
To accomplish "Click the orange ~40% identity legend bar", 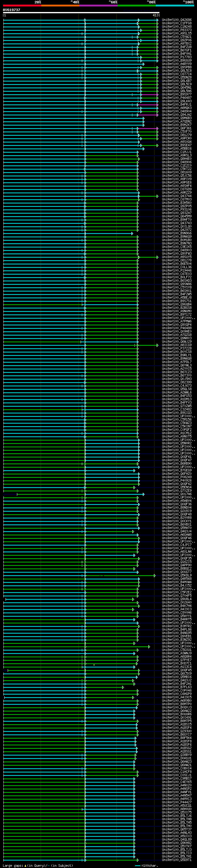I will click(60, 6).
